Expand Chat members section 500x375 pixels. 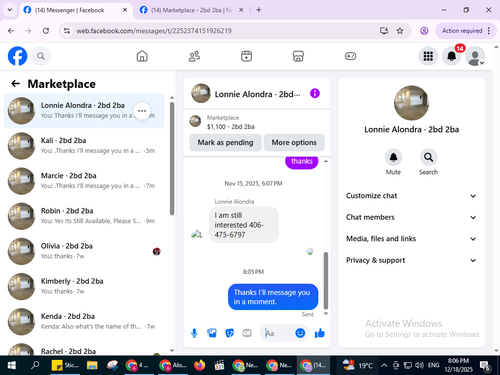pos(411,217)
